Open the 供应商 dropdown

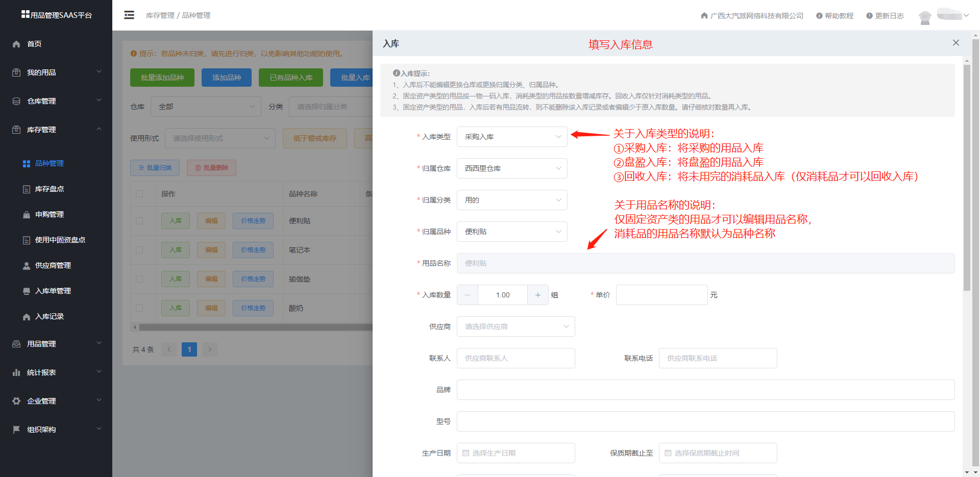tap(516, 327)
